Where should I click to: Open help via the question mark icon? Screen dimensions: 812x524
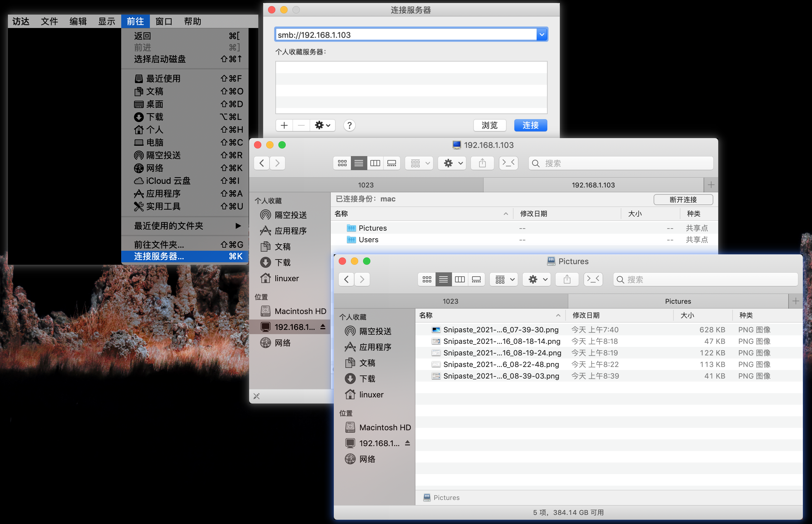click(349, 125)
